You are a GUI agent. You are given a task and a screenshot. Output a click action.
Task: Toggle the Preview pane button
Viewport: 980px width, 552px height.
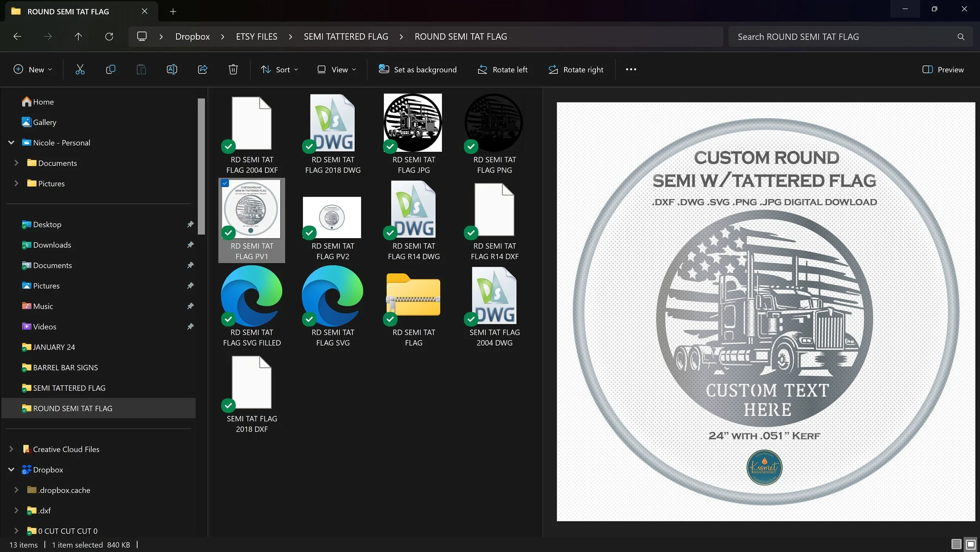tap(943, 69)
